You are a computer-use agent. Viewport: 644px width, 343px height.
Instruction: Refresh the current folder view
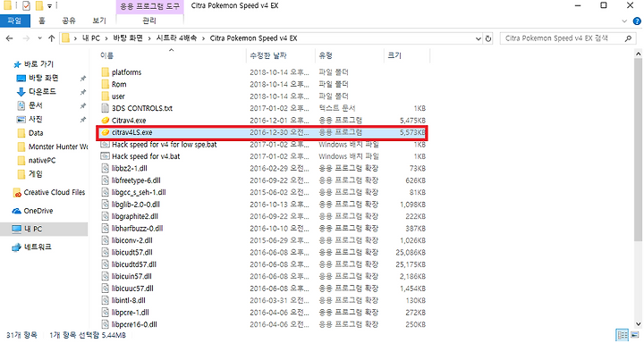(x=488, y=38)
